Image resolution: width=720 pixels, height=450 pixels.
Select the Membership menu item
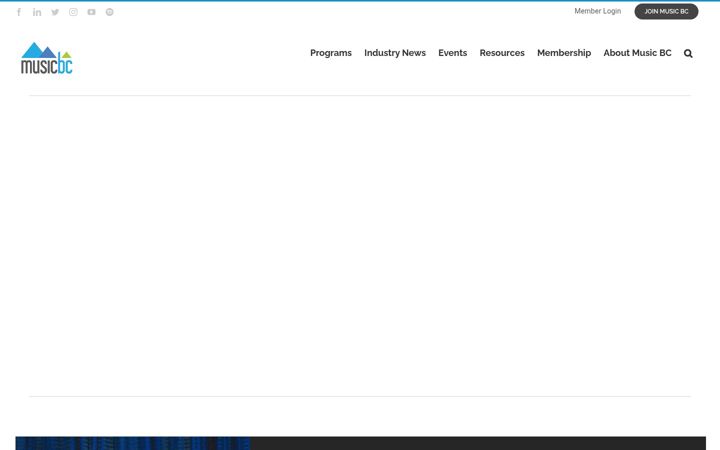coord(564,53)
